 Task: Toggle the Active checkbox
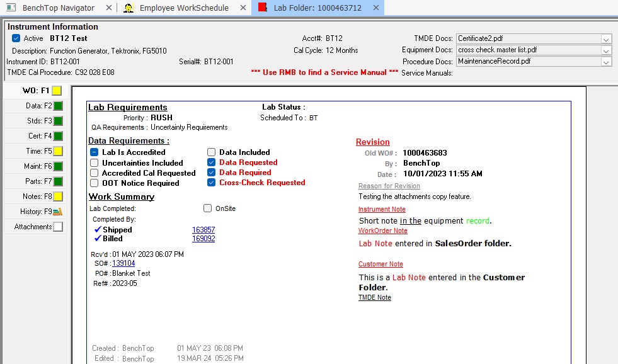click(x=16, y=38)
